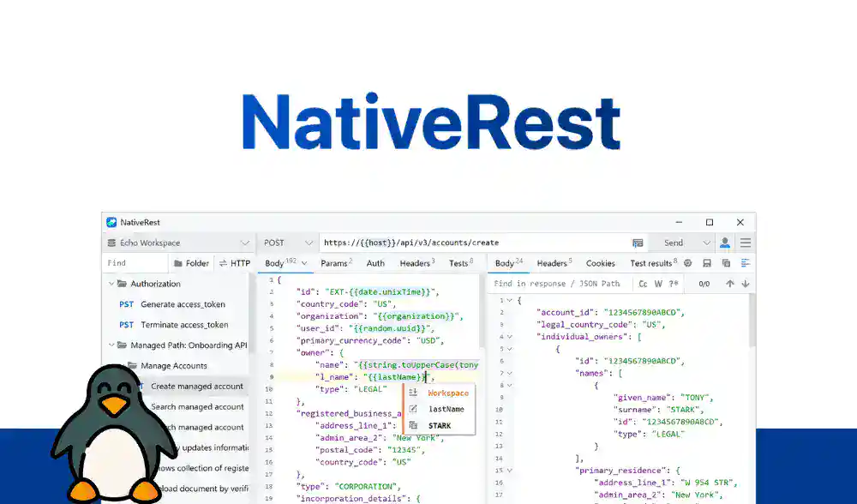Image resolution: width=857 pixels, height=504 pixels.
Task: Open the hamburger menu
Action: coord(746,243)
